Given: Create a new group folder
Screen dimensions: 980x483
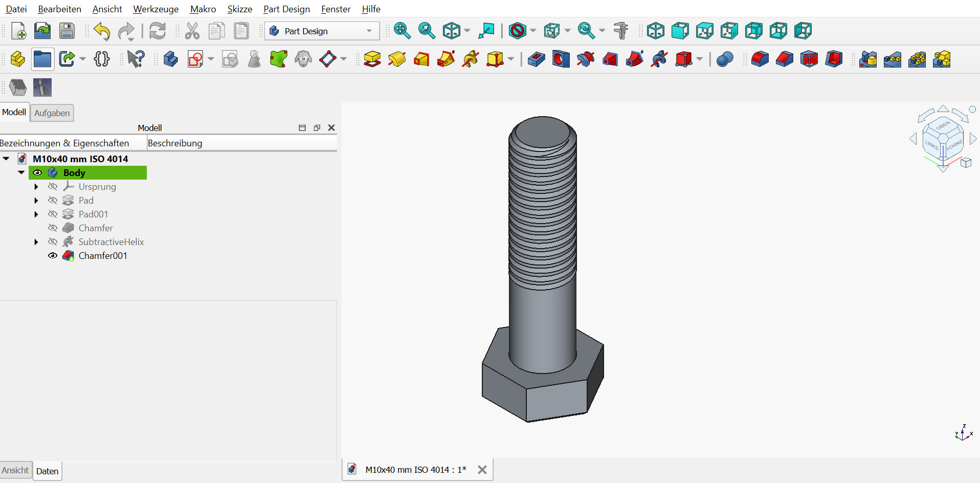Looking at the screenshot, I should coord(42,59).
